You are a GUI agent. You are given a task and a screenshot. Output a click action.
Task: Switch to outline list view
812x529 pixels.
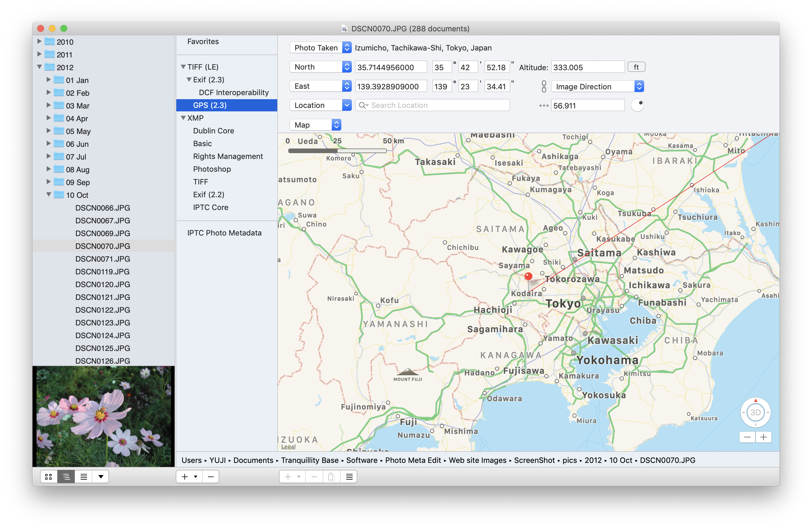[x=66, y=477]
